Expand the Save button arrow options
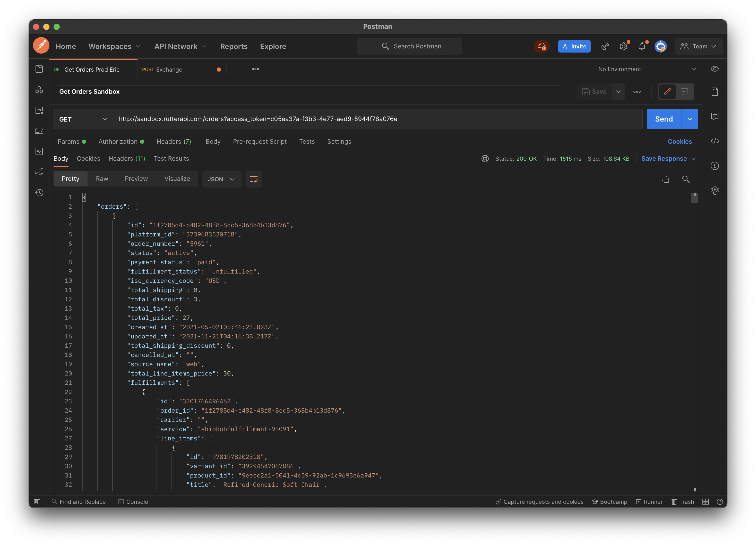 pos(618,92)
